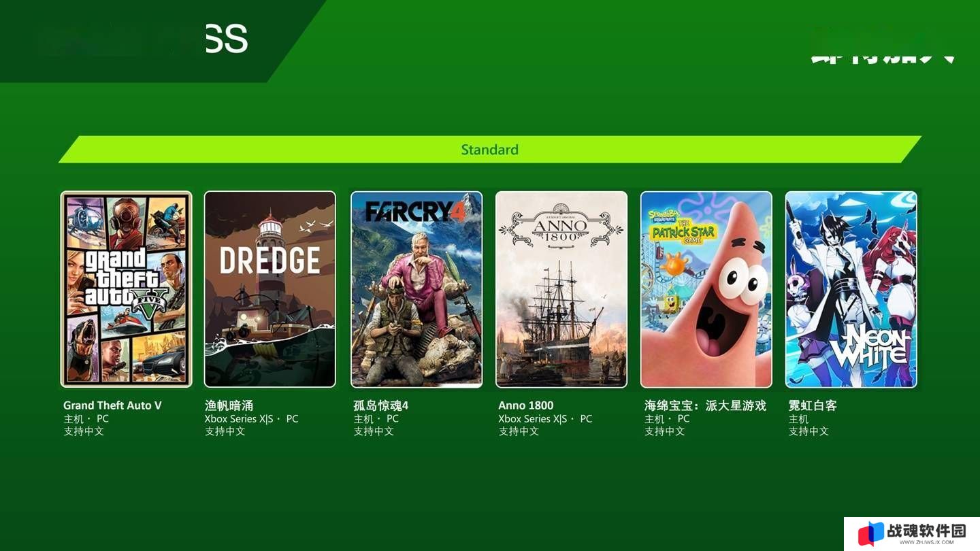Click the 孤岛惊魂4 title label

click(x=381, y=405)
